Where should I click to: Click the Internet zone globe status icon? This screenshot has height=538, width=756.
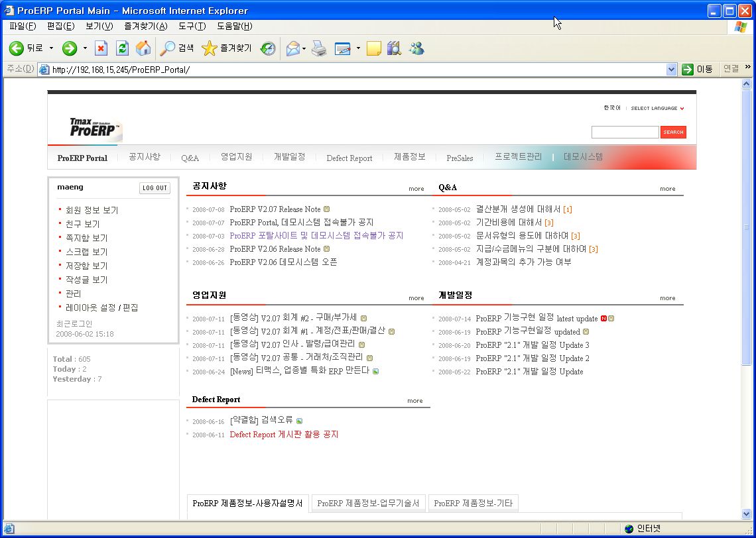tap(629, 529)
